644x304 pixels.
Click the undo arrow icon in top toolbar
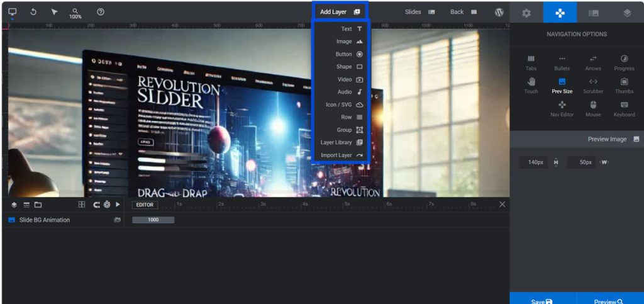(x=33, y=12)
